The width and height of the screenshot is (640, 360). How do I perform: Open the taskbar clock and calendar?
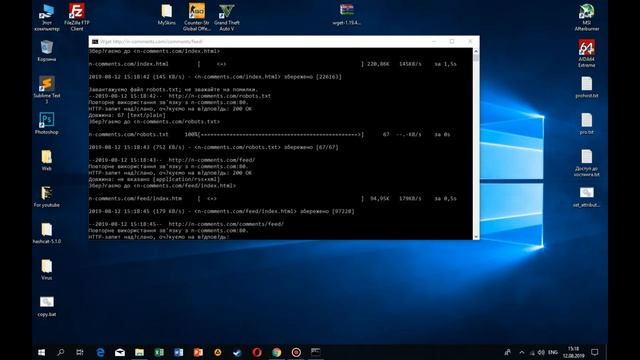click(573, 352)
